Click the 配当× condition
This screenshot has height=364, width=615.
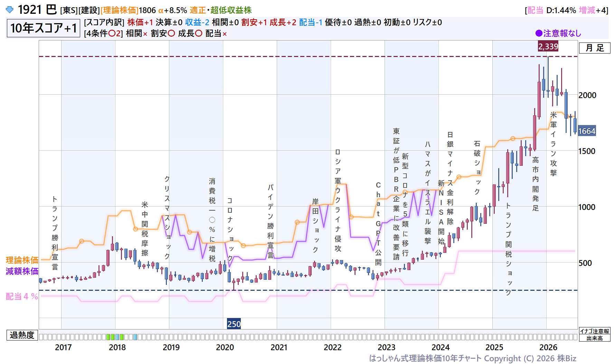pyautogui.click(x=216, y=33)
